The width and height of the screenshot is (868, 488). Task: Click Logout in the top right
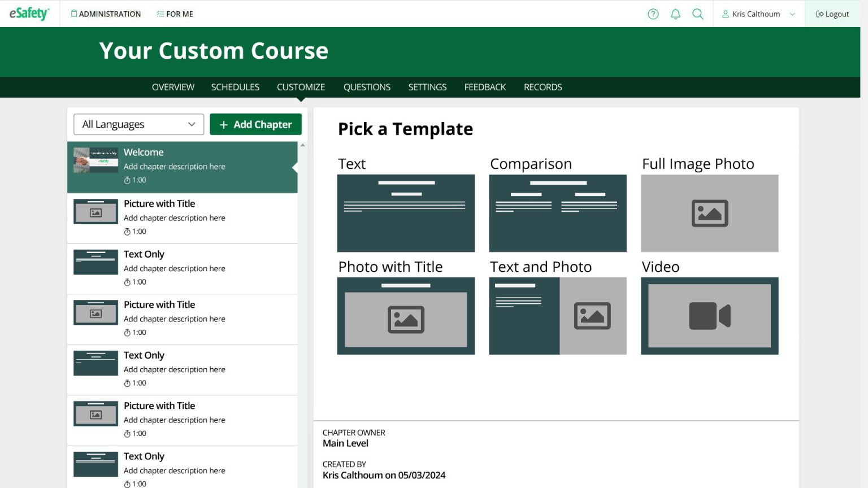(832, 14)
